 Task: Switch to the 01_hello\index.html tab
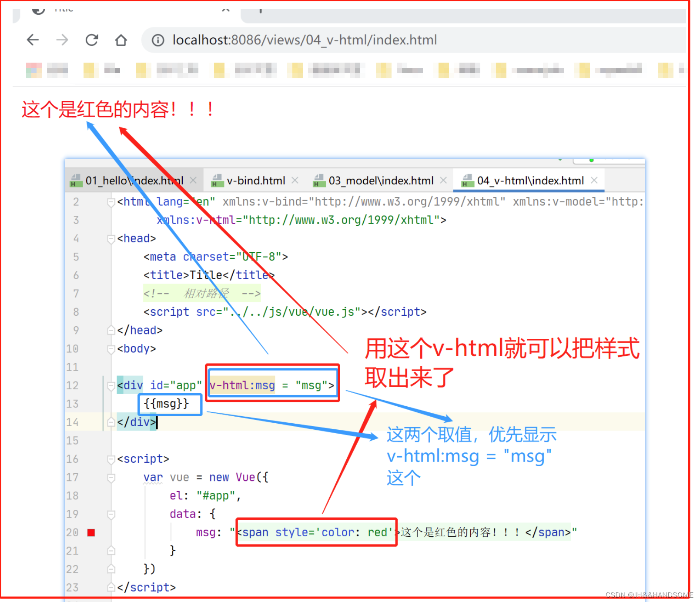134,181
